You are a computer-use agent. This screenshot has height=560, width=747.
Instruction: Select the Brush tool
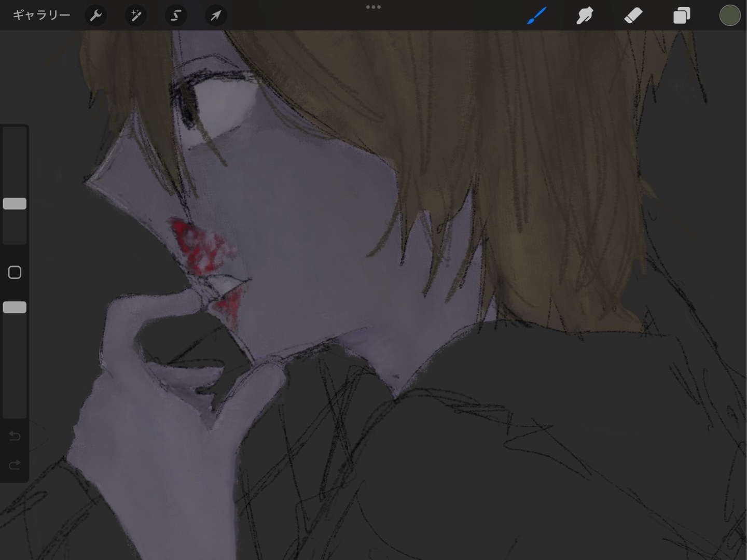(537, 16)
